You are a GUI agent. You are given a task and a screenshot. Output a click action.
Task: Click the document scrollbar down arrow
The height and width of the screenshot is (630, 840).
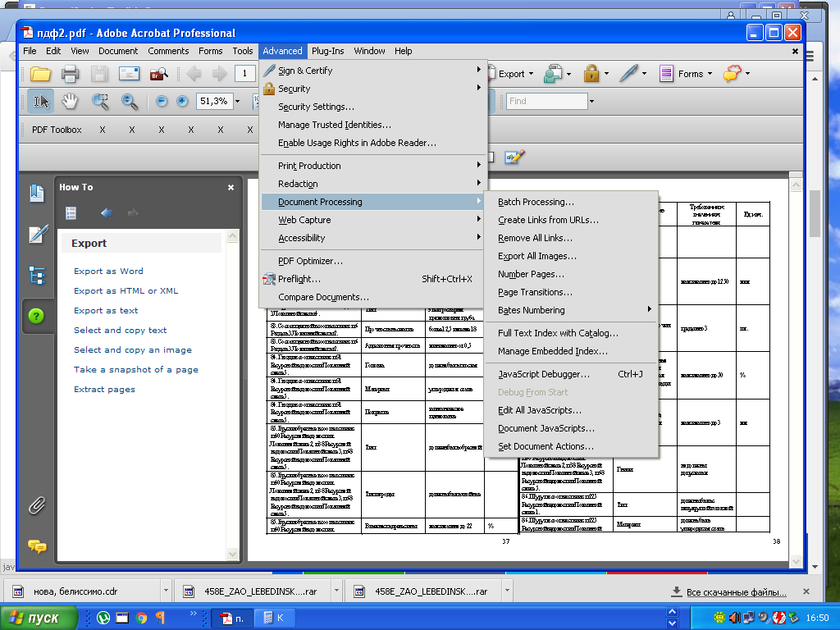coord(796,561)
